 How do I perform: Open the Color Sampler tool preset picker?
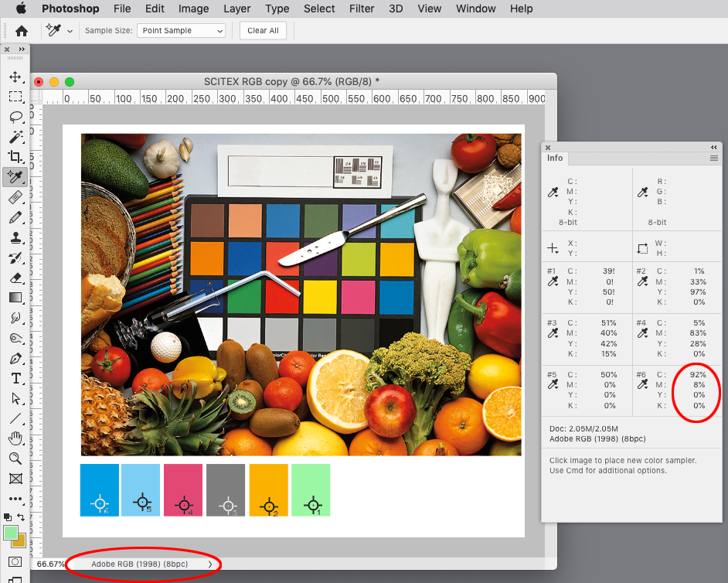pos(70,31)
